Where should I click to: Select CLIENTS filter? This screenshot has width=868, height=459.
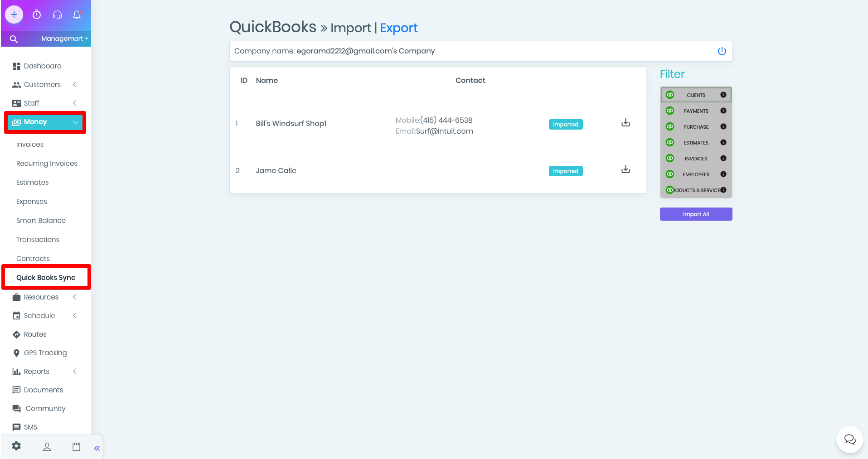[x=696, y=95]
